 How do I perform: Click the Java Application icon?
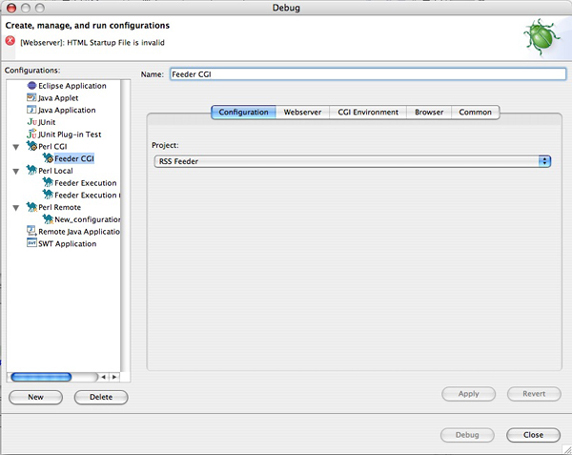31,109
